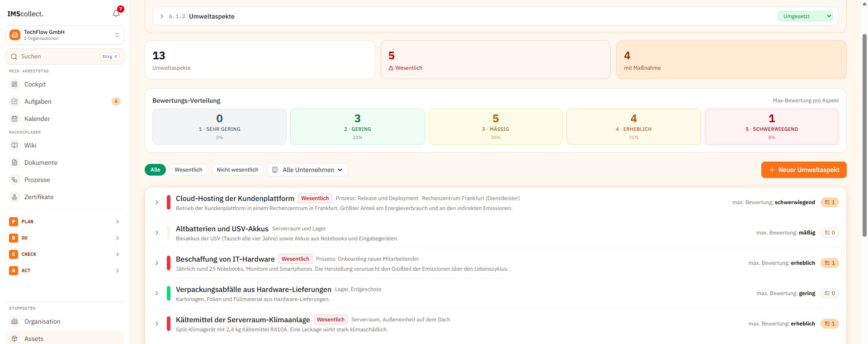Click the Dokumente file icon
868x344 pixels.
click(14, 162)
